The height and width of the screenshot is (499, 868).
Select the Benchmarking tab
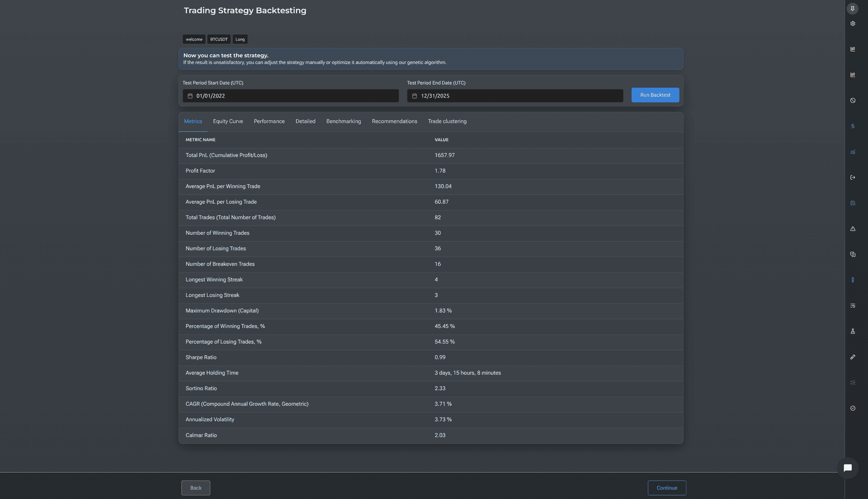[344, 121]
